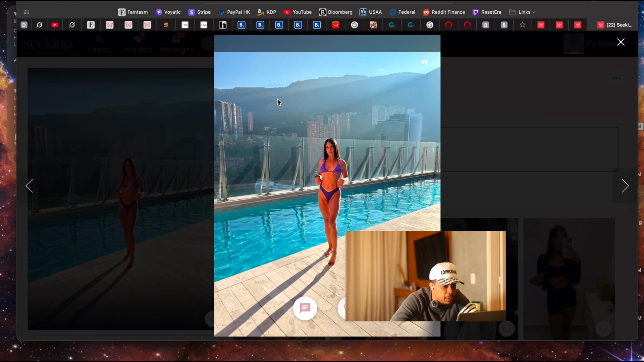The image size is (644, 362).
Task: Open the three-dot profile options menu
Action: 616,78
